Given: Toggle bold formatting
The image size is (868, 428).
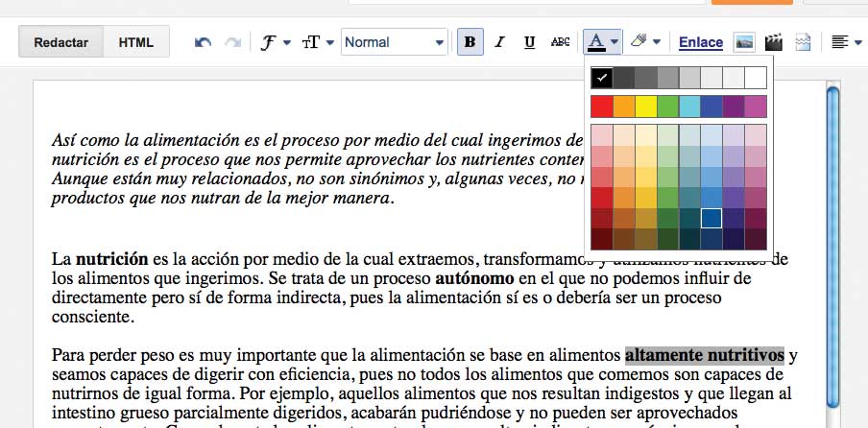Looking at the screenshot, I should pos(470,42).
